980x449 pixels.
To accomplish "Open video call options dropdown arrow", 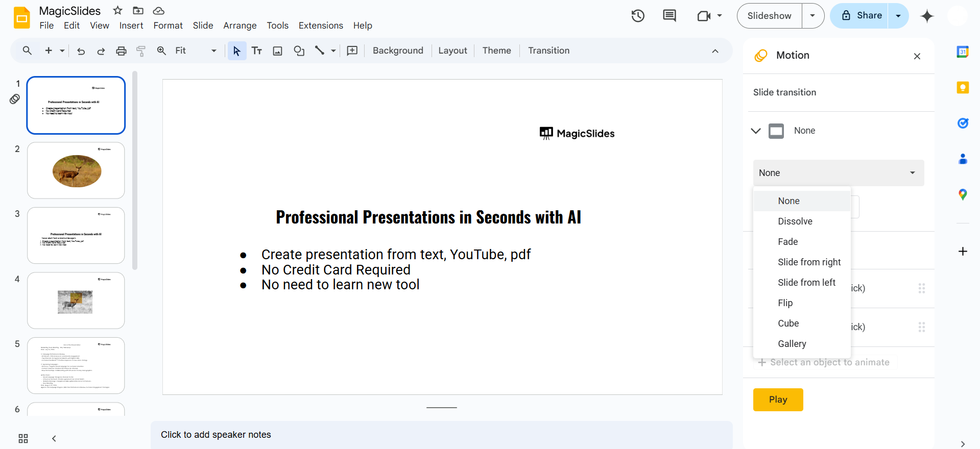I will [x=720, y=16].
